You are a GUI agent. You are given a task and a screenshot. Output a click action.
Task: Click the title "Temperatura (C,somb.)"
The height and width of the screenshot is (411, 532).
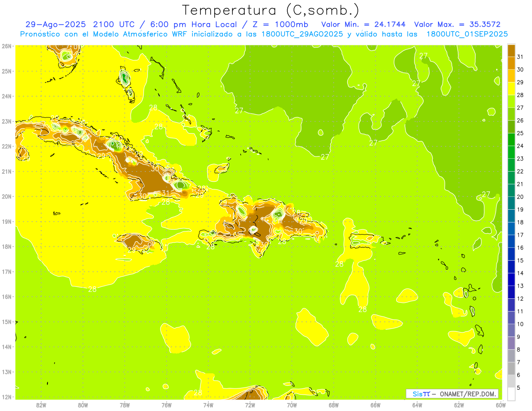pyautogui.click(x=271, y=10)
